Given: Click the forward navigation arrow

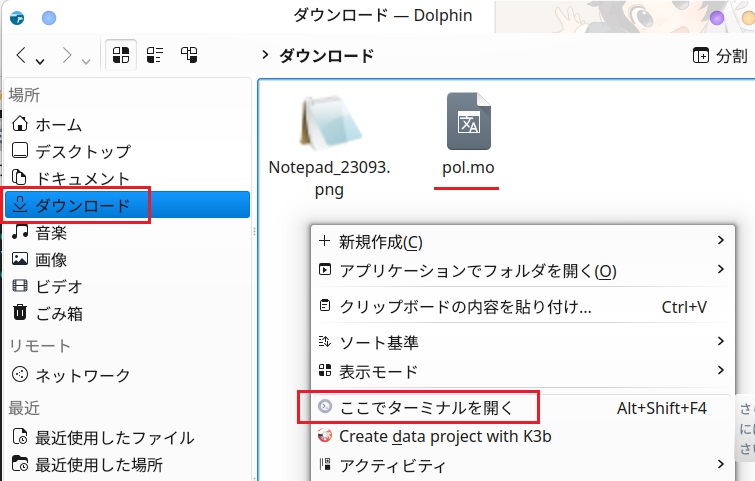Looking at the screenshot, I should [67, 55].
